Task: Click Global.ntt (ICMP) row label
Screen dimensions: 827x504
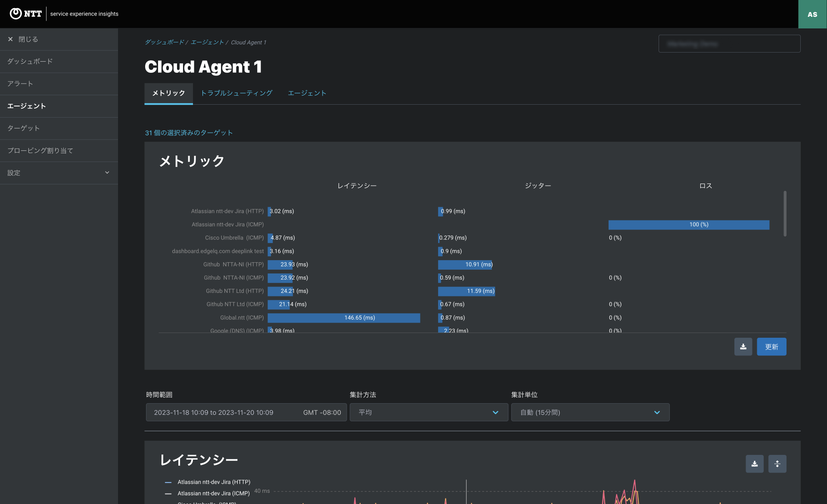Action: [x=242, y=317]
